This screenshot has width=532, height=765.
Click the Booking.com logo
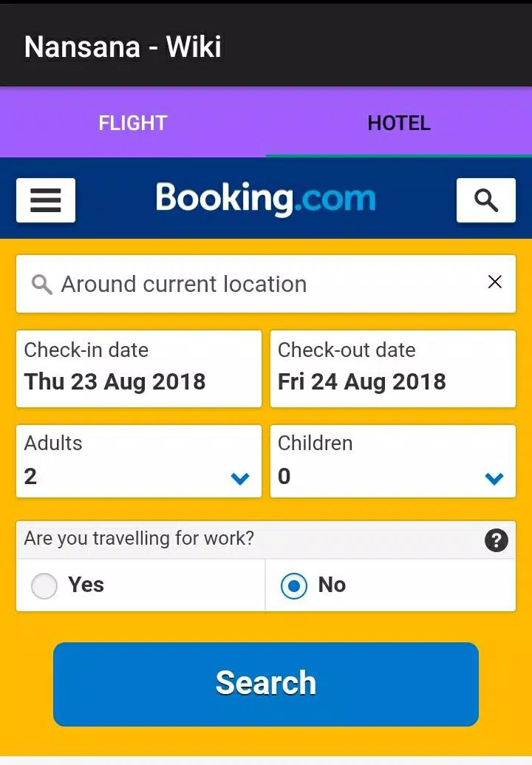(x=266, y=199)
